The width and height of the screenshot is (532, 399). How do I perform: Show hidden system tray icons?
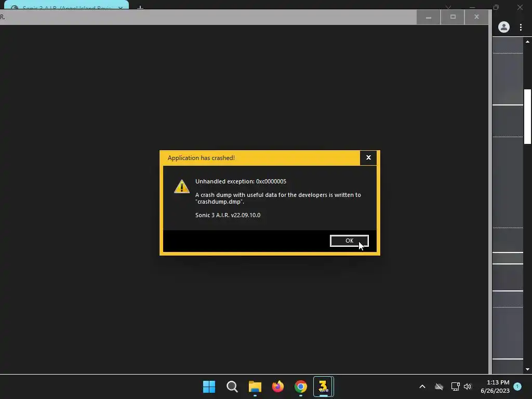tap(422, 387)
